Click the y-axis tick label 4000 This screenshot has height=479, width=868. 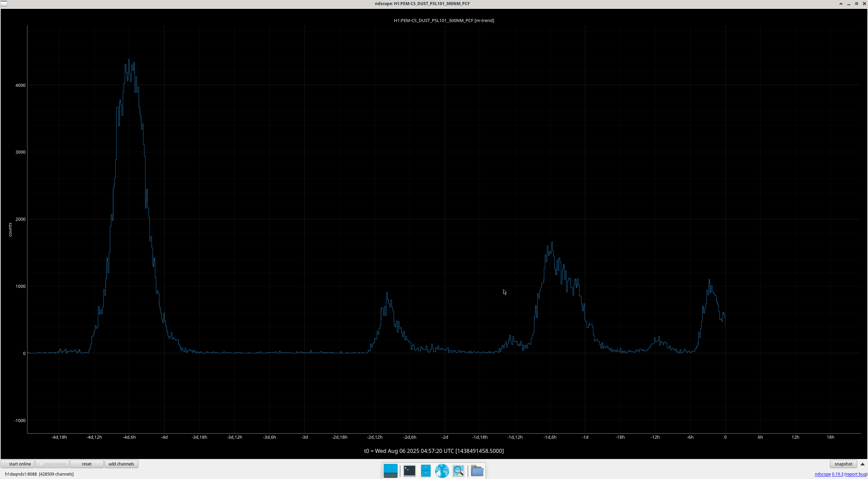tap(20, 85)
